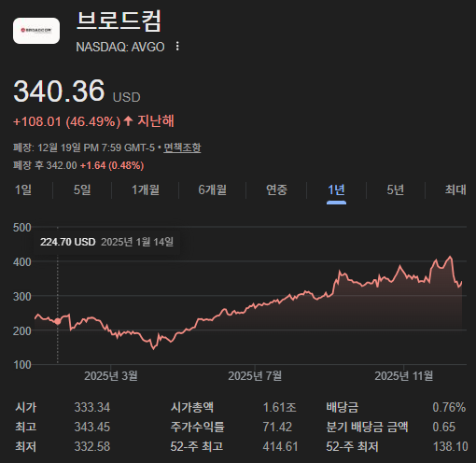Click the 시가 value 333.34

pyautogui.click(x=92, y=407)
